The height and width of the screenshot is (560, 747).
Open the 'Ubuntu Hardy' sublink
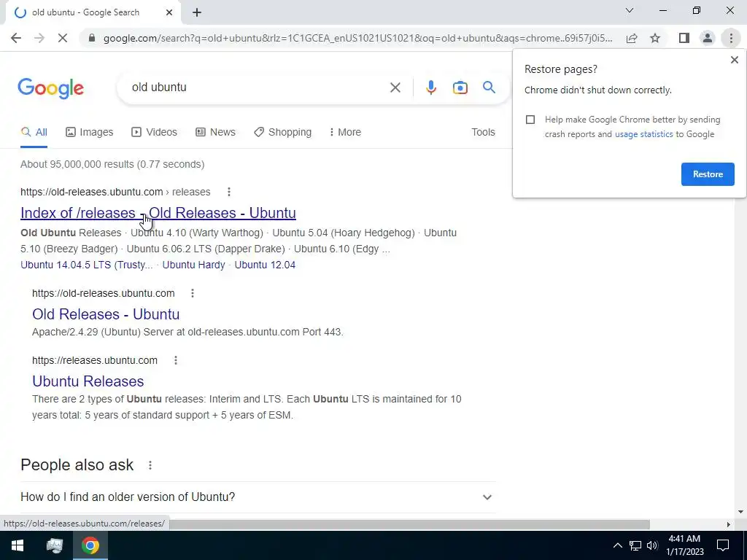pos(193,265)
